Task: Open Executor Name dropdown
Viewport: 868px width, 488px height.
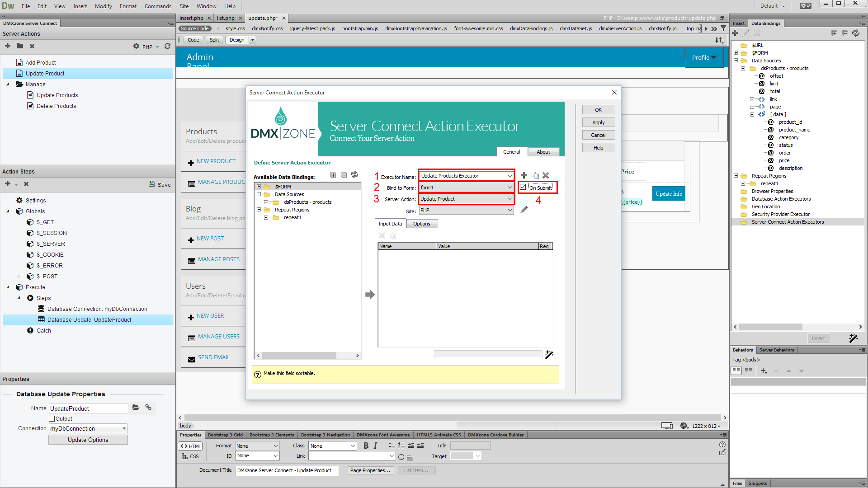Action: pyautogui.click(x=509, y=176)
